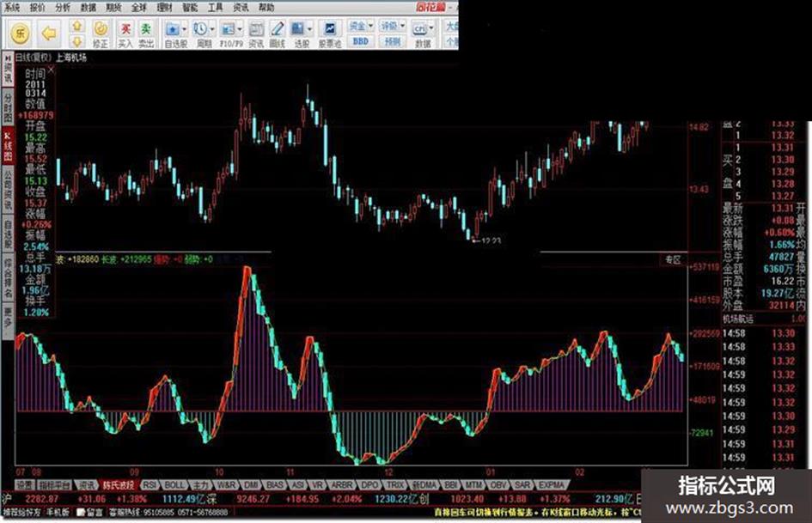Click the 更多 side tab
Image resolution: width=812 pixels, height=523 pixels.
tap(8, 320)
